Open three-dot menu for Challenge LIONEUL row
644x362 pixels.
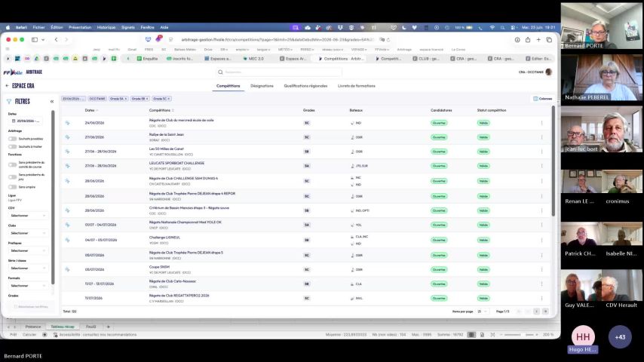point(541,240)
